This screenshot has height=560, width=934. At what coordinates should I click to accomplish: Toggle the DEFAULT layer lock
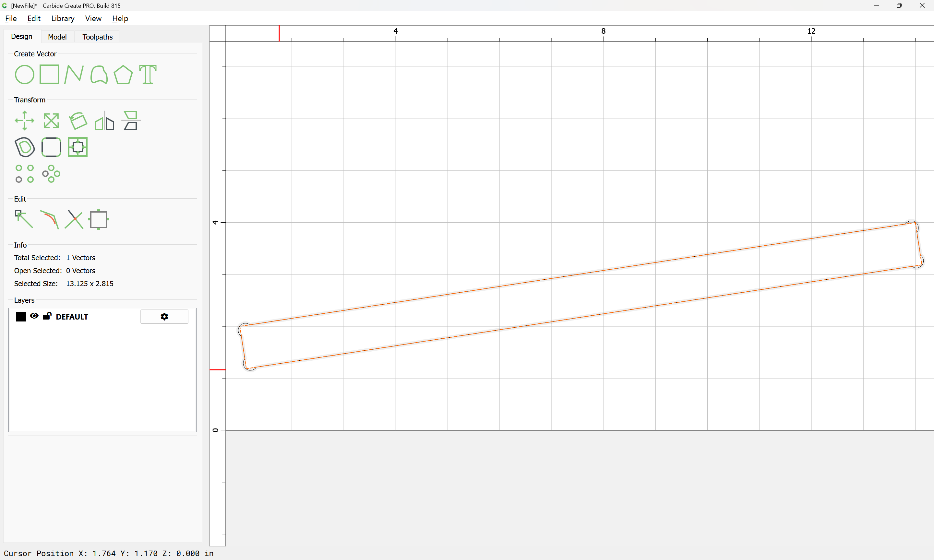pyautogui.click(x=47, y=316)
